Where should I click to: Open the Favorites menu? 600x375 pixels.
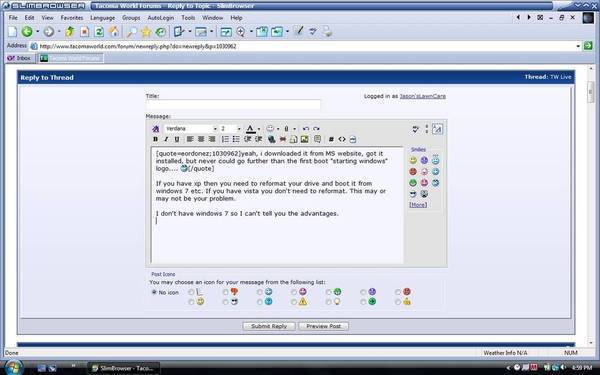pyautogui.click(x=72, y=18)
